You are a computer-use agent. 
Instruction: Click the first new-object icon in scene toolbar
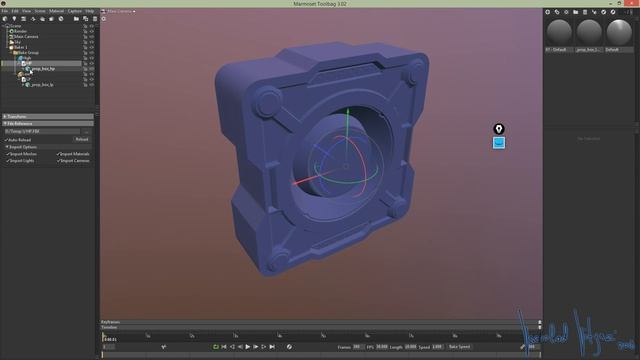[4, 19]
